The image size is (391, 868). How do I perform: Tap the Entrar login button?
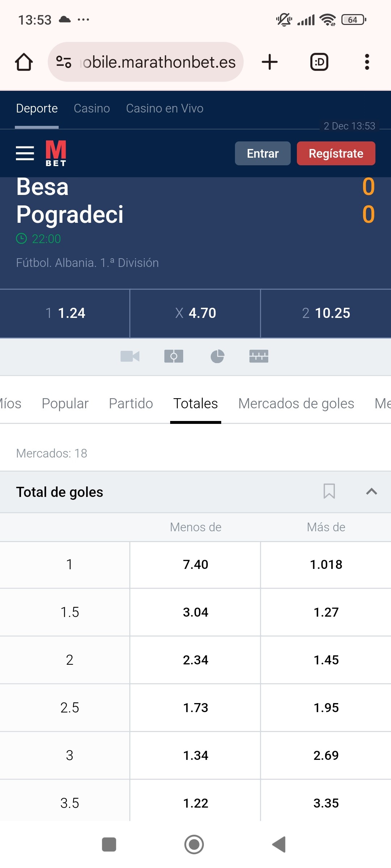pos(263,153)
